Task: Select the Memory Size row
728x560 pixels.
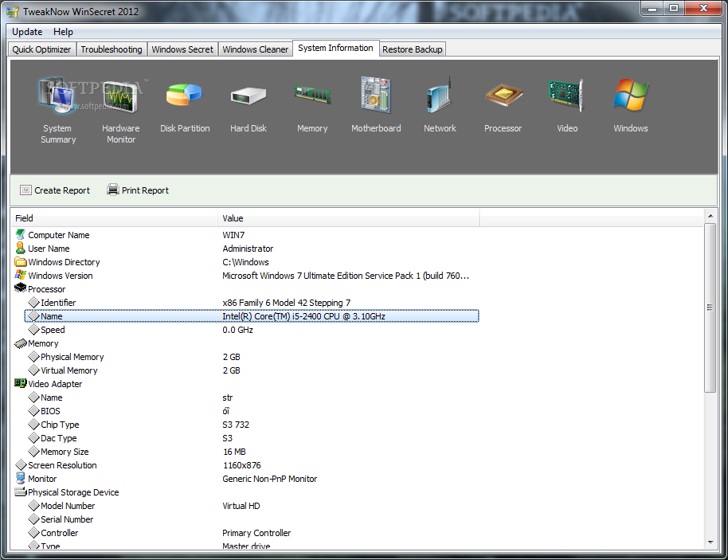Action: point(252,452)
